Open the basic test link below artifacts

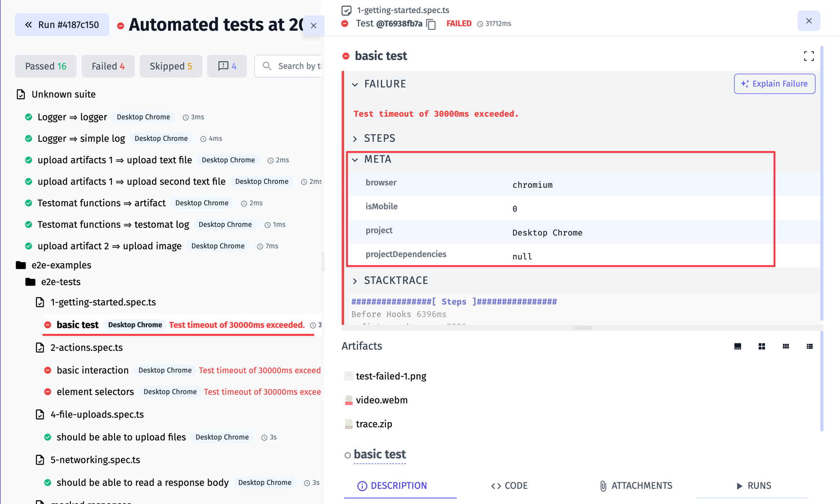[x=380, y=455]
